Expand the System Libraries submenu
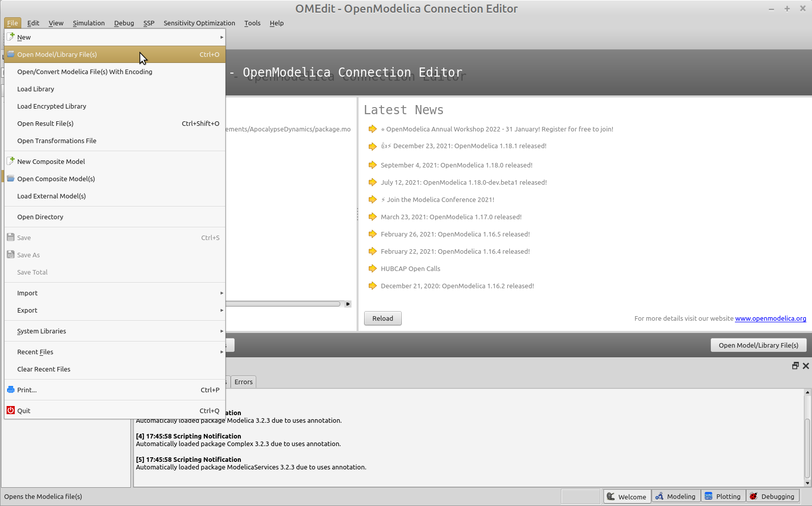812x506 pixels. 115,331
